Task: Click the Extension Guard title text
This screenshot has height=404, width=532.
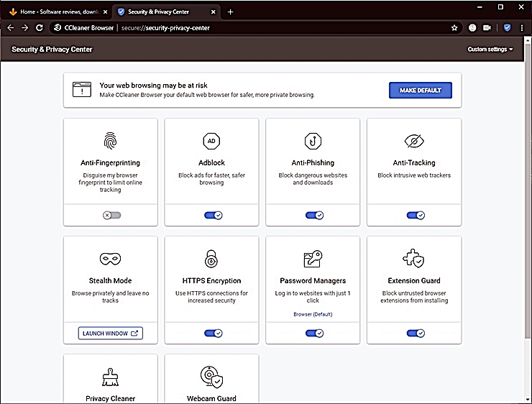Action: tap(414, 280)
